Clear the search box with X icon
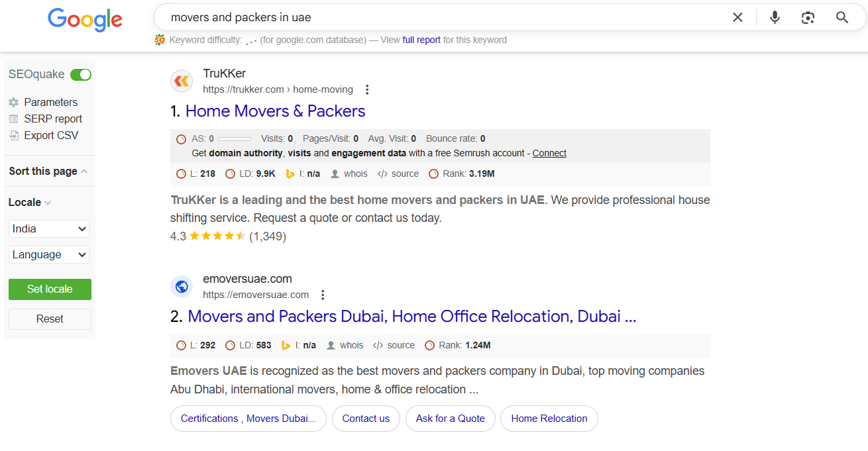This screenshot has height=451, width=868. pos(737,18)
